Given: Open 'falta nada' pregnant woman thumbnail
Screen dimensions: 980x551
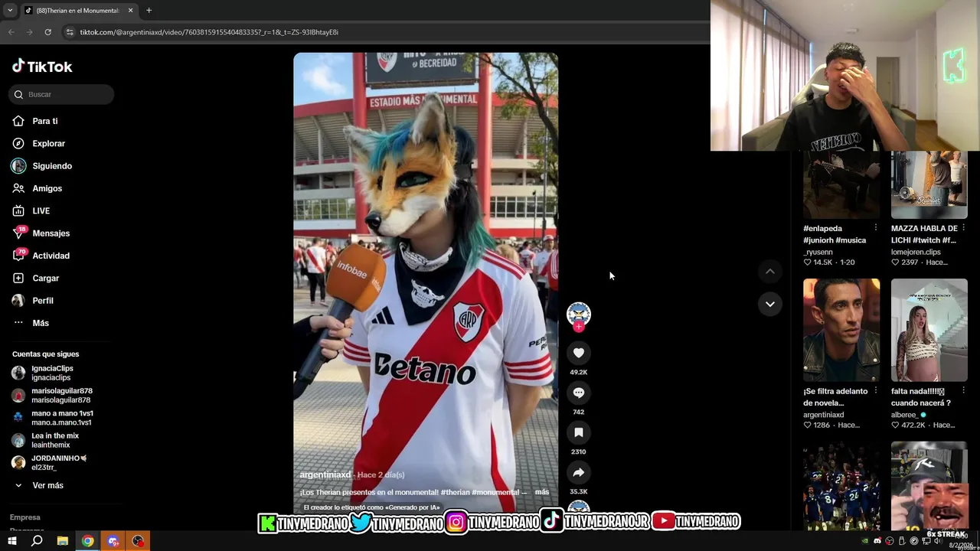Looking at the screenshot, I should [929, 330].
